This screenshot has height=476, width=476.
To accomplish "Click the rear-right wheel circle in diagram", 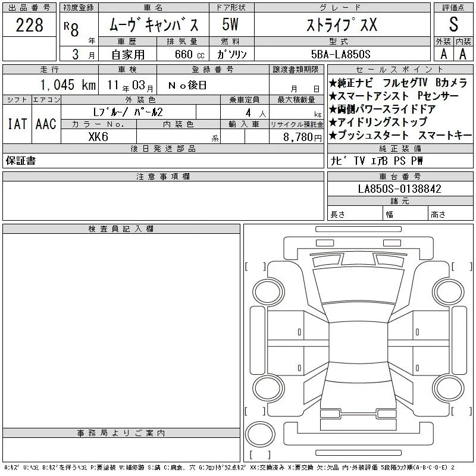I will click(449, 388).
